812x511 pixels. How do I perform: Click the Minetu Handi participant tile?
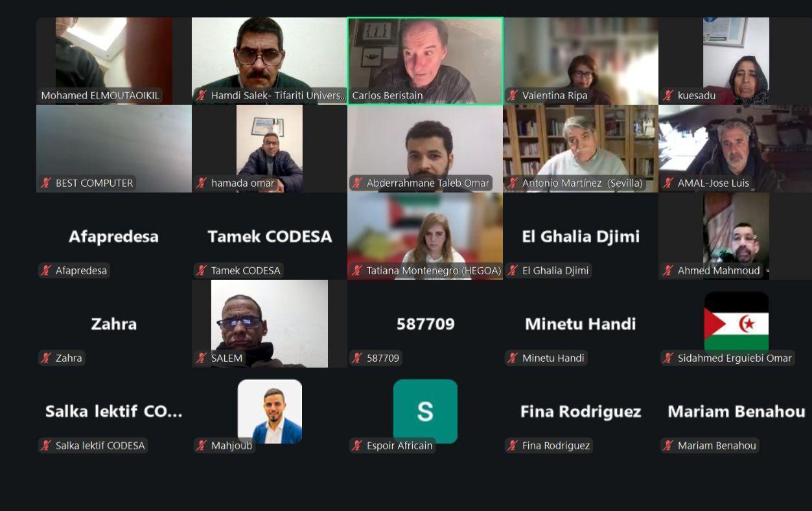[581, 324]
